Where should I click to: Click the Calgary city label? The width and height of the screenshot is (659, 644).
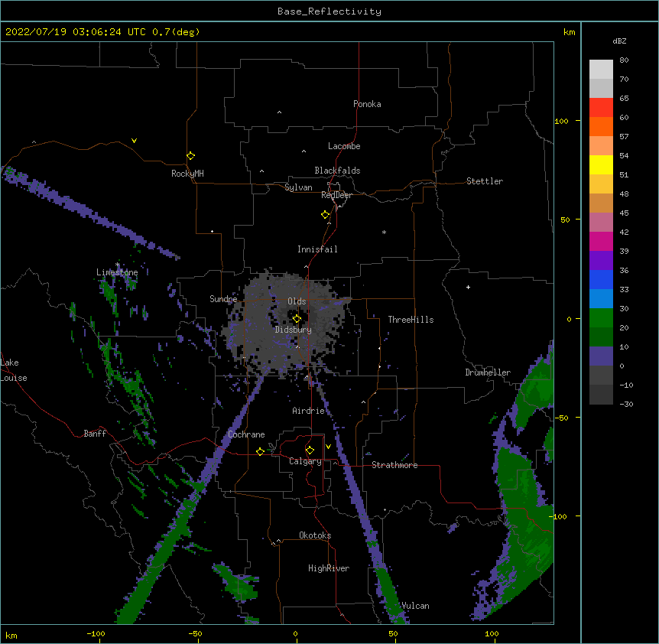pyautogui.click(x=306, y=461)
